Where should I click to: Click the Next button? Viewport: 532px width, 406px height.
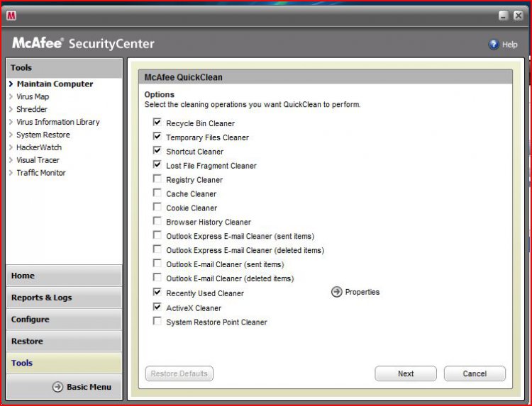click(x=406, y=373)
